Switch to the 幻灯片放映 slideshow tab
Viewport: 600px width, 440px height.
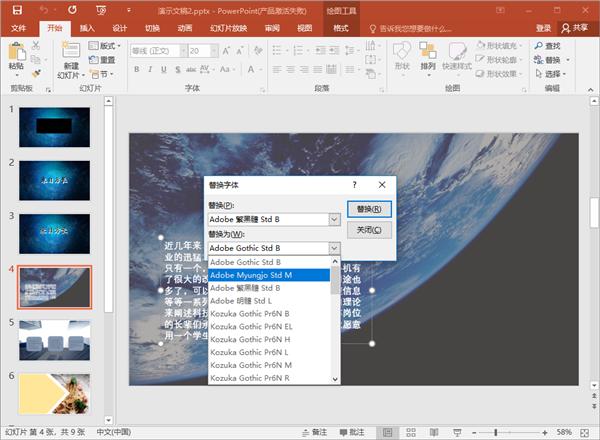tap(228, 28)
